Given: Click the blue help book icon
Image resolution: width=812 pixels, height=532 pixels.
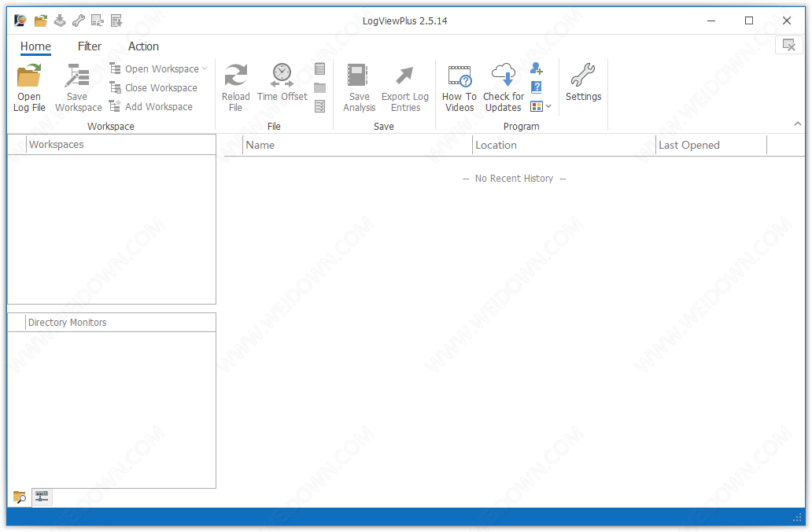Looking at the screenshot, I should (537, 87).
